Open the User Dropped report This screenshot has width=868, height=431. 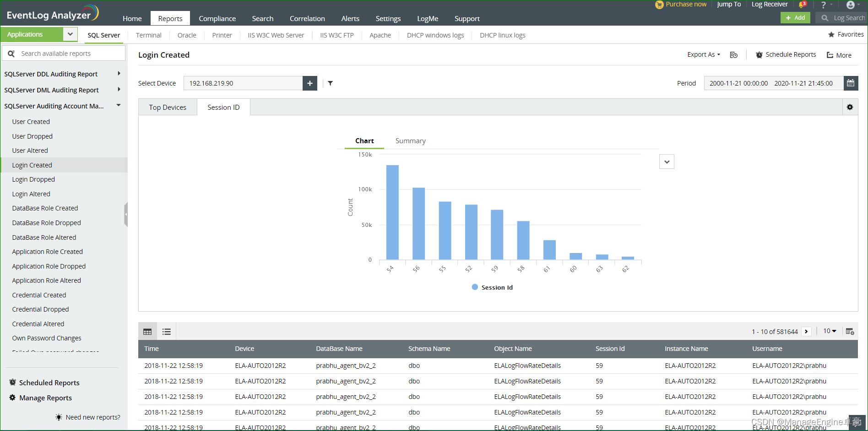33,136
